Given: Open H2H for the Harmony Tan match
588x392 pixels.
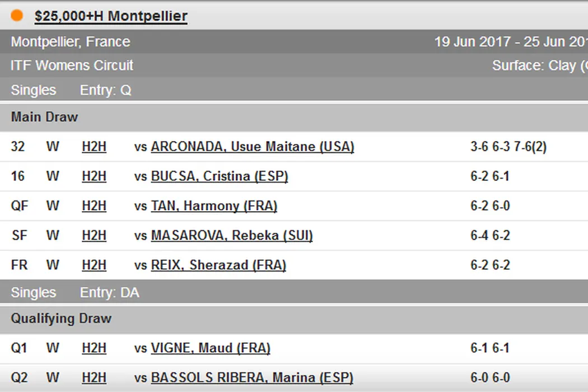Looking at the screenshot, I should (x=94, y=206).
